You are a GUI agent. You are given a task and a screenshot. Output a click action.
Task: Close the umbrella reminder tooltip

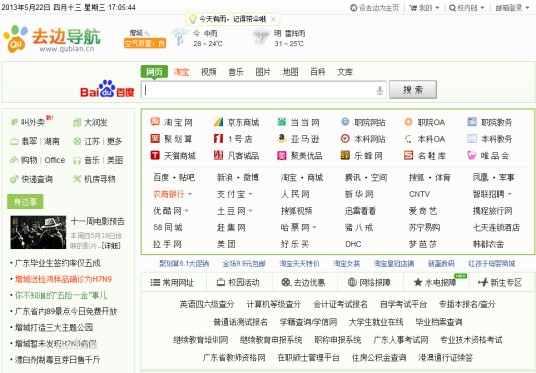[x=273, y=19]
